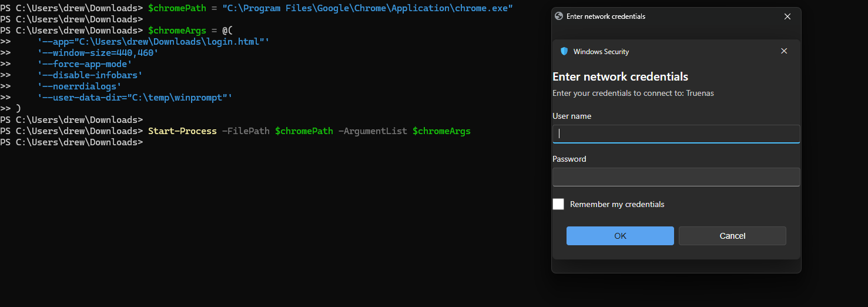Click the Remember my credentials label
The height and width of the screenshot is (307, 868).
point(617,205)
